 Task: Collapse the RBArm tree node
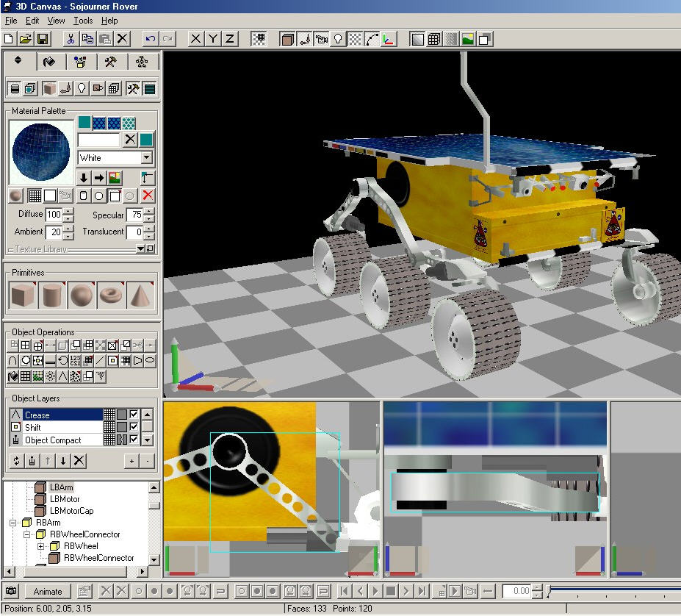click(x=13, y=523)
